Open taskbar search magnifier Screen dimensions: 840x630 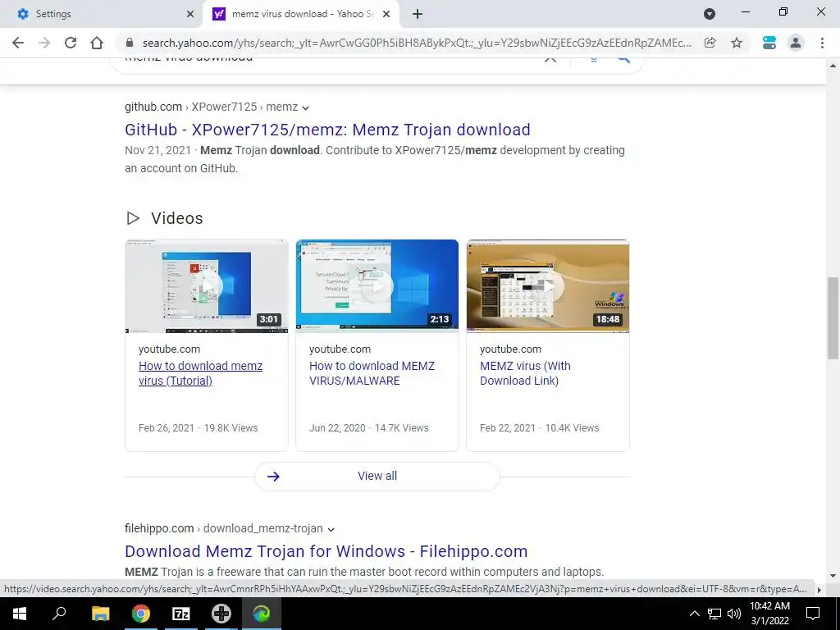(59, 614)
